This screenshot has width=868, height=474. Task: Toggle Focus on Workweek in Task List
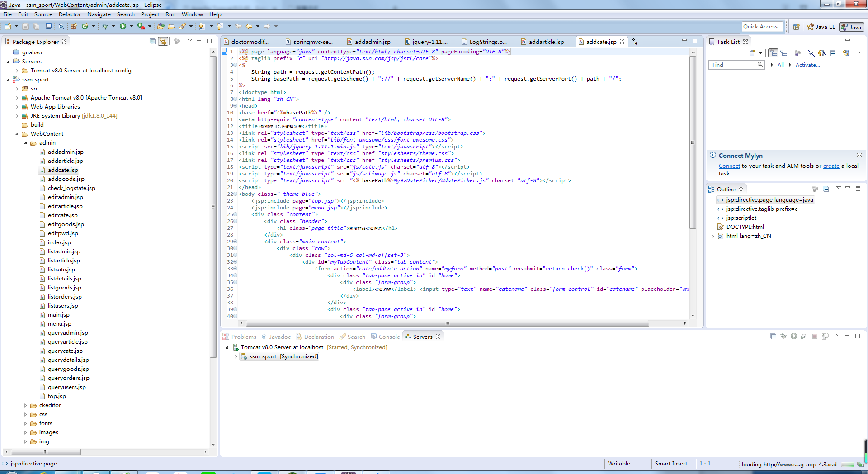coord(797,53)
